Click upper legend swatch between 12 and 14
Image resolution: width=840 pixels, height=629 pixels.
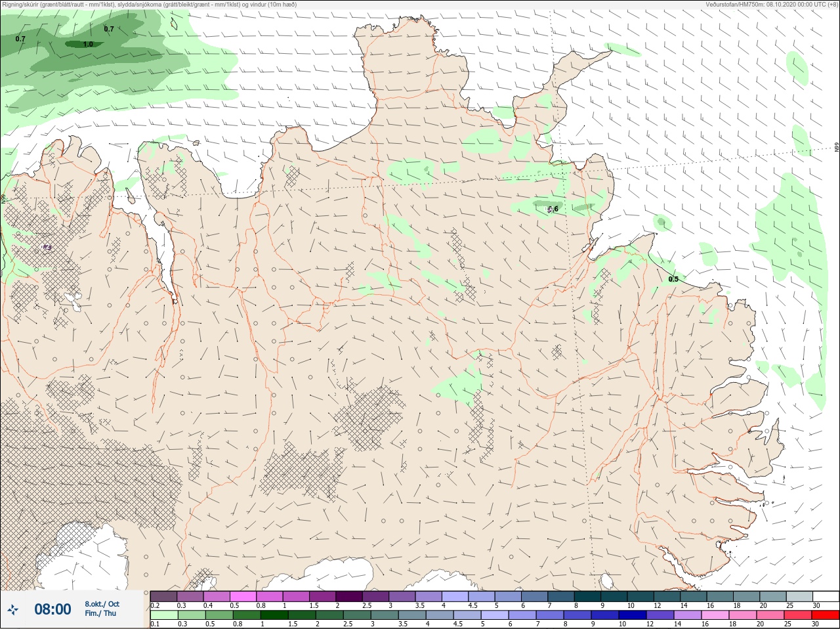667,596
